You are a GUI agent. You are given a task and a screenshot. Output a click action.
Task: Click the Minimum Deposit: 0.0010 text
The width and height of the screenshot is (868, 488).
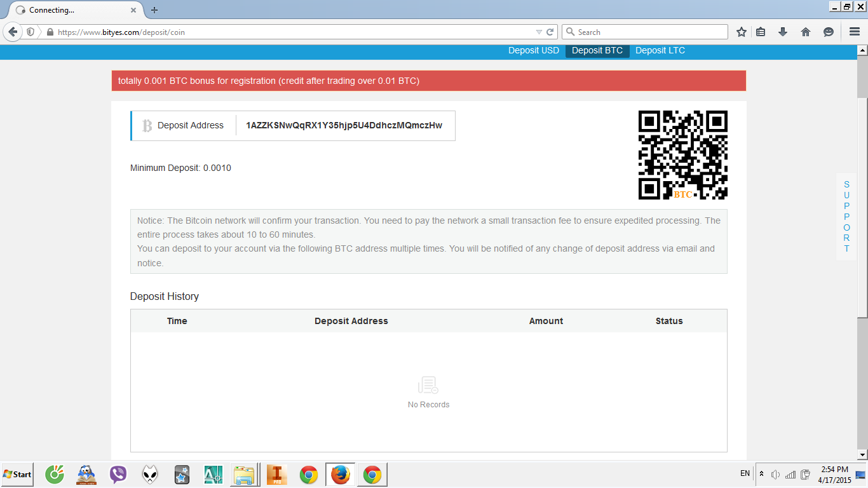(180, 168)
